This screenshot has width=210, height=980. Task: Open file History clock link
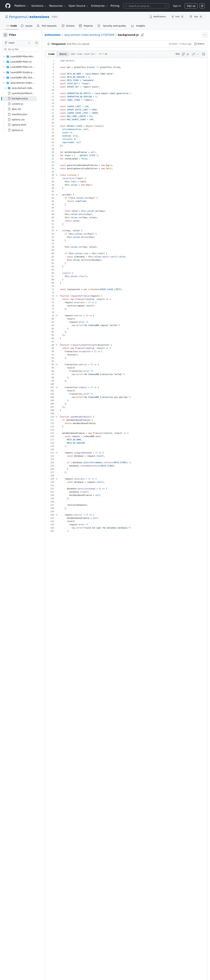pyautogui.click(x=199, y=44)
